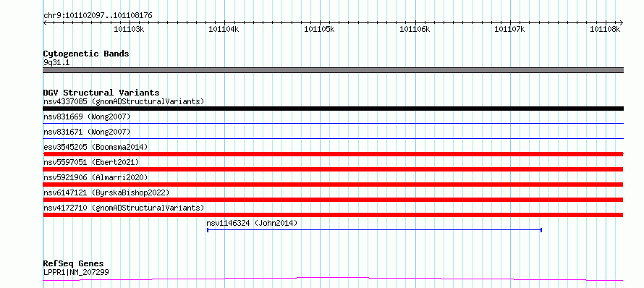The height and width of the screenshot is (288, 644).
Task: Click the 101106k ruler tick label
Action: click(415, 29)
